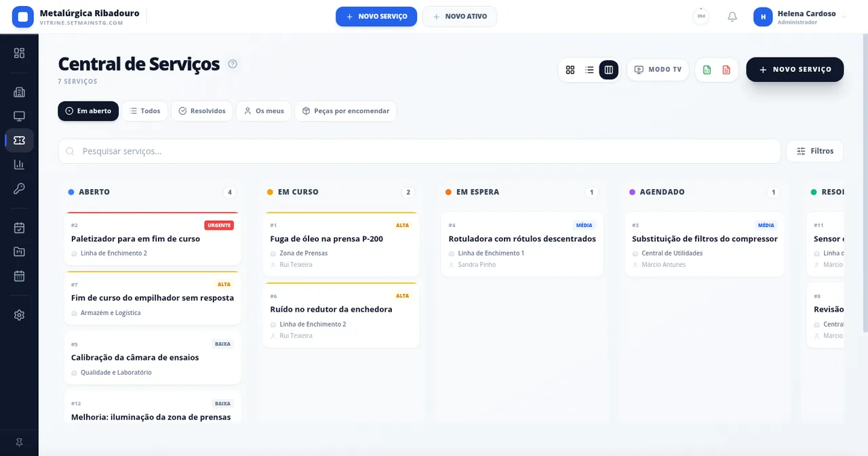This screenshot has height=456, width=868.
Task: Select the Todos tab
Action: coord(144,111)
